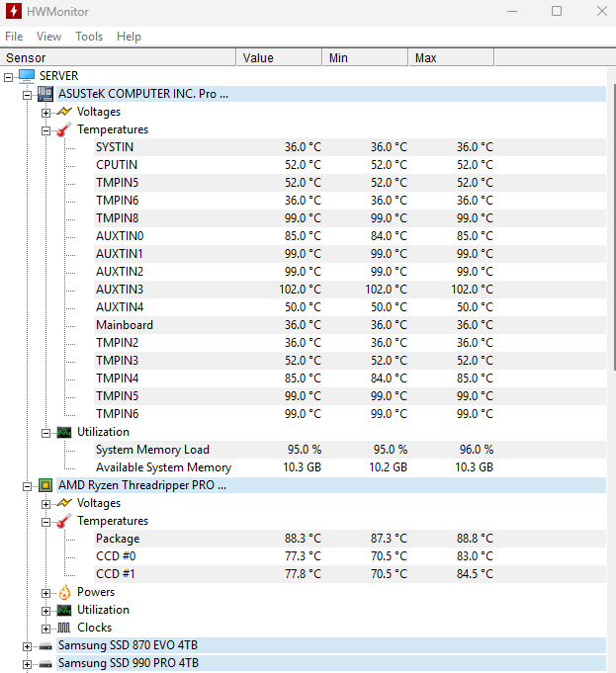This screenshot has width=616, height=673.
Task: Select the TMPIN4 sensor row
Action: (x=350, y=379)
